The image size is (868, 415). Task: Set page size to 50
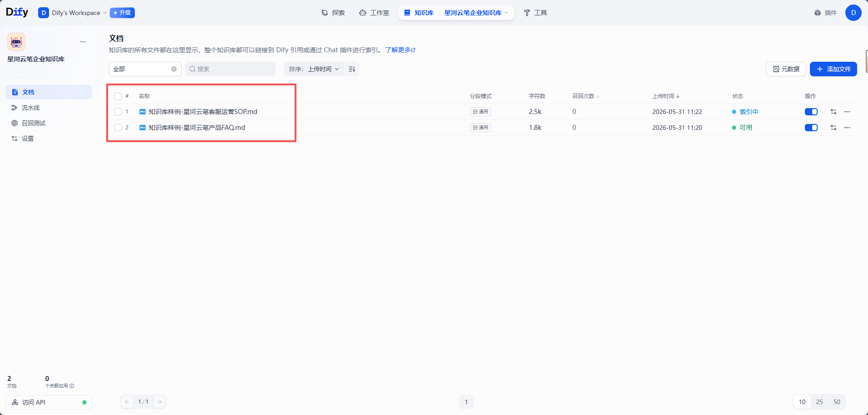coord(837,402)
